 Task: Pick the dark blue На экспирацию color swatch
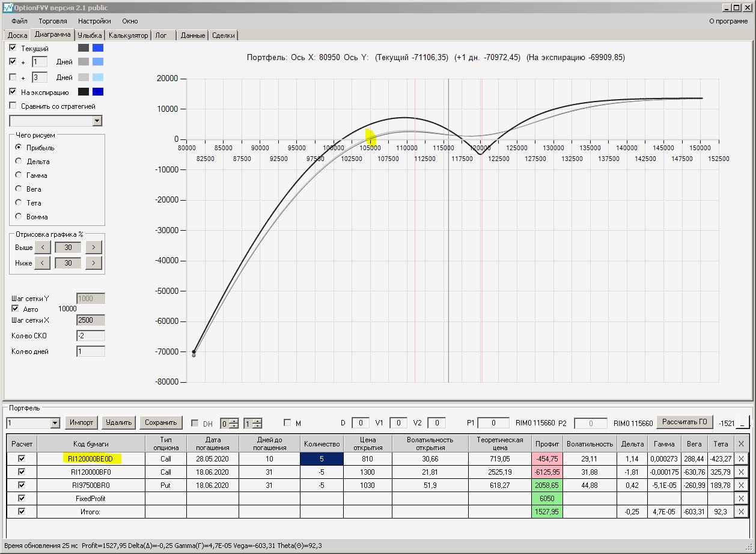coord(98,92)
